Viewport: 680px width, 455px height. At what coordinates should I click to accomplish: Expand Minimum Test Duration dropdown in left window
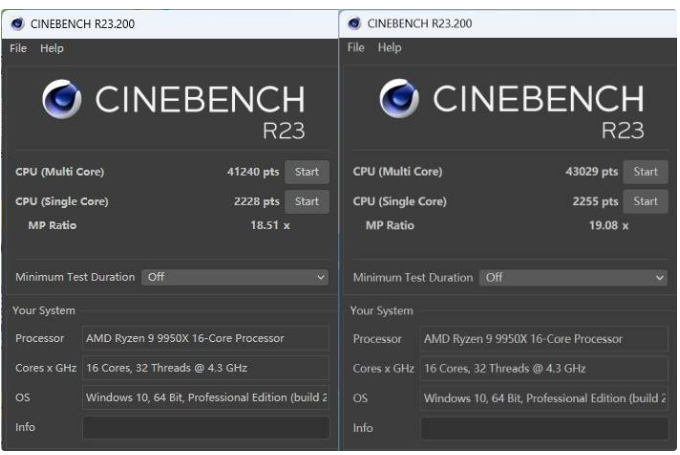tap(235, 277)
